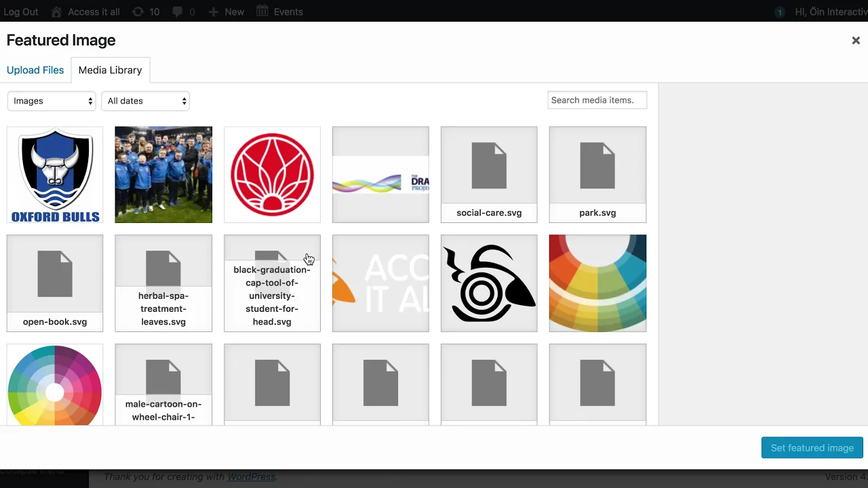The height and width of the screenshot is (488, 868).
Task: Select the park.svg file
Action: (597, 174)
